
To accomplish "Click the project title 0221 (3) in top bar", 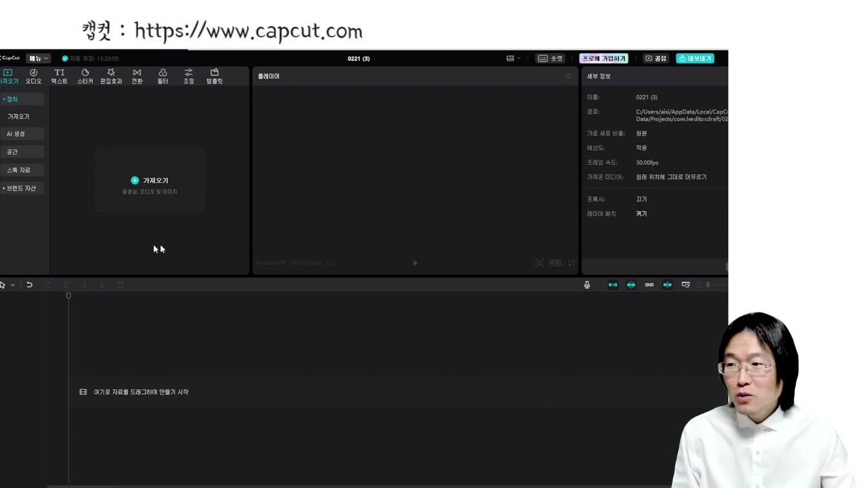I will [358, 59].
